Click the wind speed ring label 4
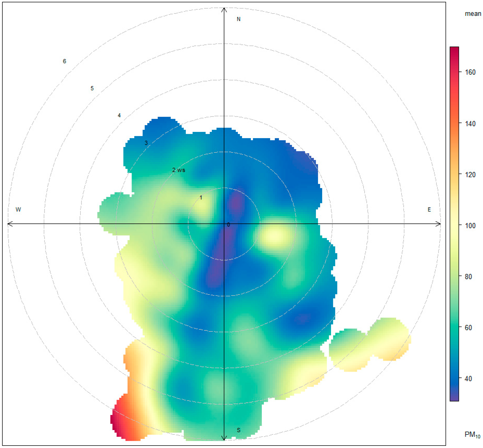This screenshot has height=448, width=483. tap(119, 115)
